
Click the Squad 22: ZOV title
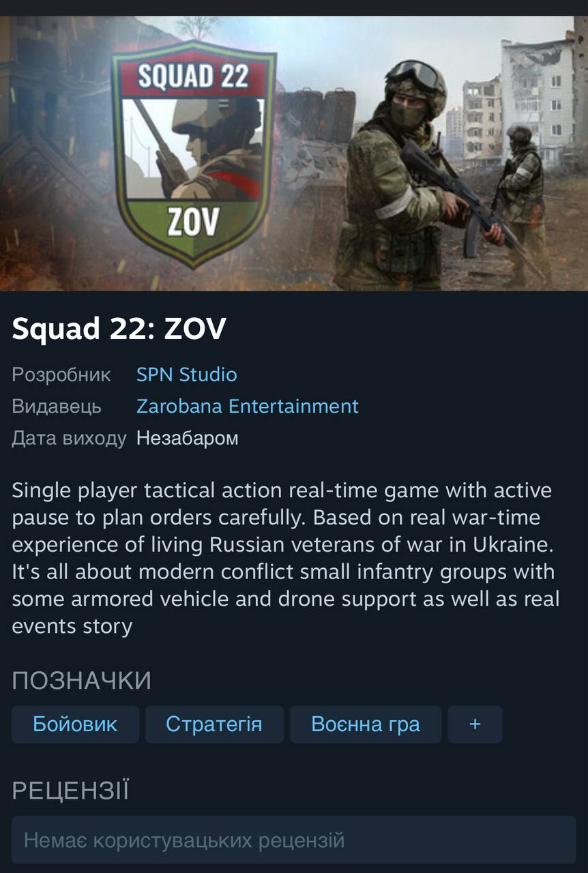click(x=119, y=329)
